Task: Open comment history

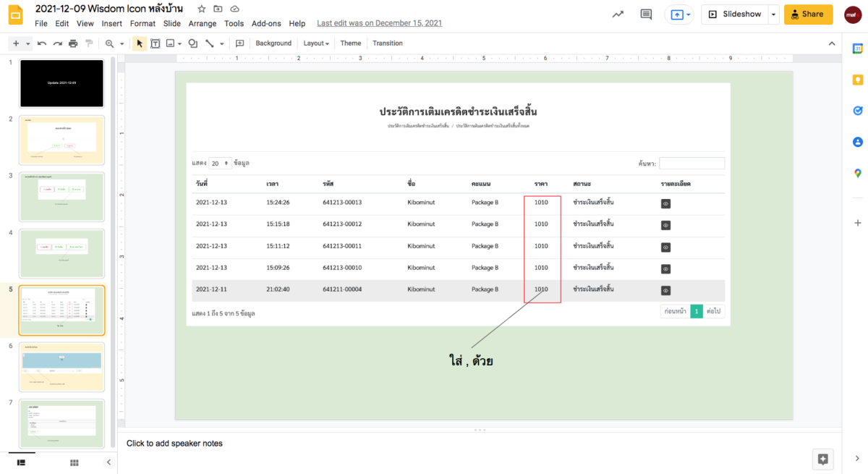Action: coord(645,14)
